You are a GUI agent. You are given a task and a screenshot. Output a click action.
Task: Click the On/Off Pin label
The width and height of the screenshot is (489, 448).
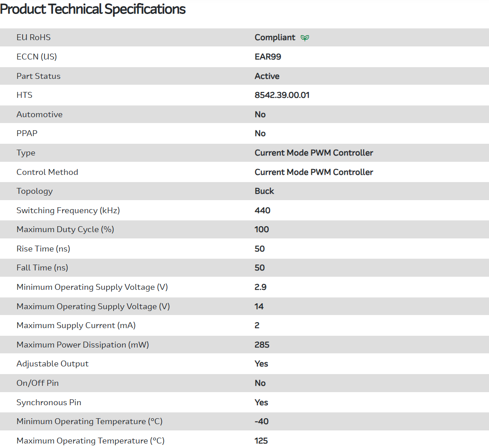point(38,383)
